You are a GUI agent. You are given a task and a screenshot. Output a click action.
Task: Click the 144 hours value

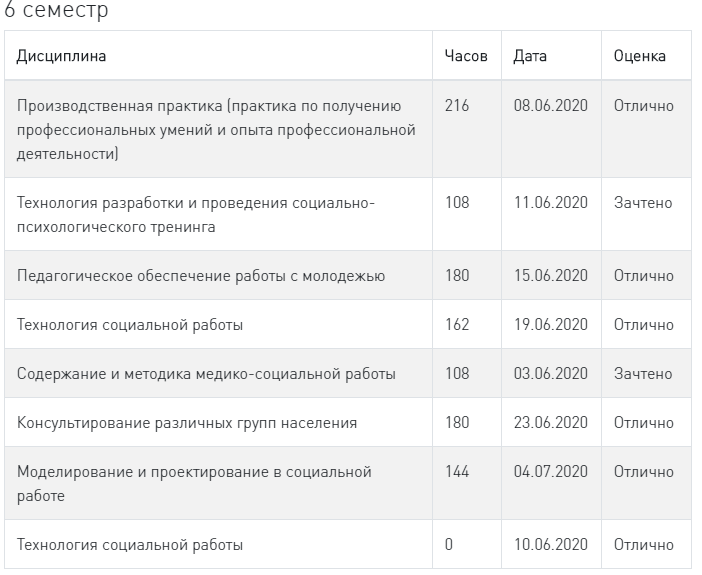(x=457, y=472)
